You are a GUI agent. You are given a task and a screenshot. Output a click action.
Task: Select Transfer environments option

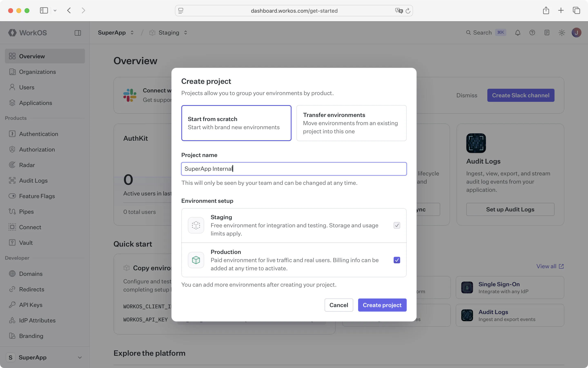pyautogui.click(x=351, y=123)
